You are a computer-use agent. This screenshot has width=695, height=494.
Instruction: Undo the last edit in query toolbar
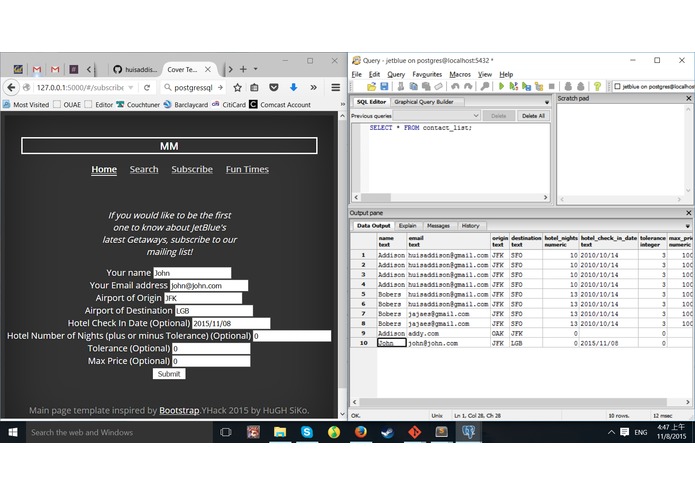click(455, 86)
